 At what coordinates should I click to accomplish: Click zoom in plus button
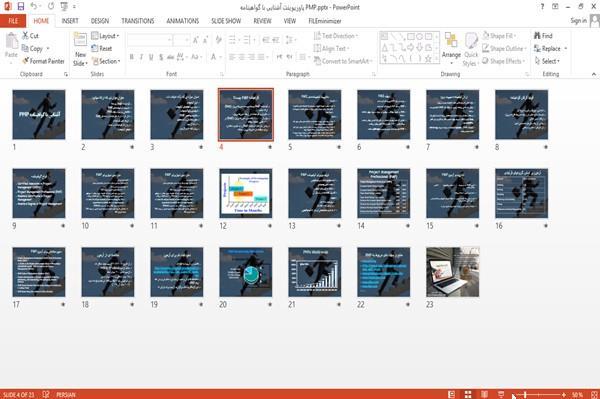click(x=564, y=394)
